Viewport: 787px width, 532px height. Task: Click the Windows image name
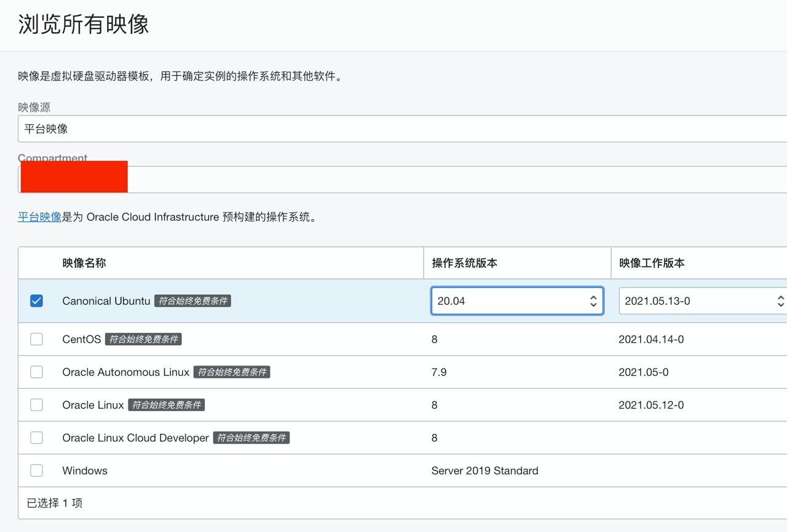pos(85,471)
